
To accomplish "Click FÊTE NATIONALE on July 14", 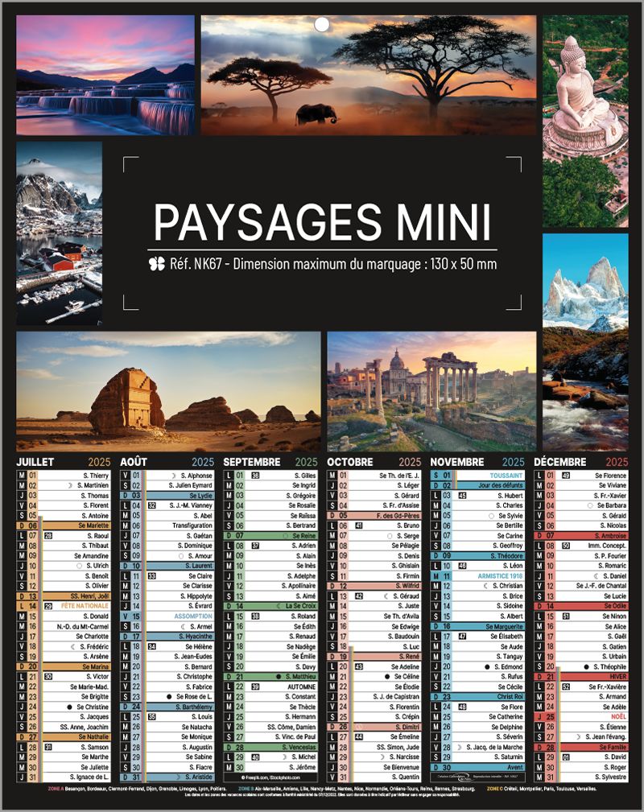I will [x=85, y=606].
